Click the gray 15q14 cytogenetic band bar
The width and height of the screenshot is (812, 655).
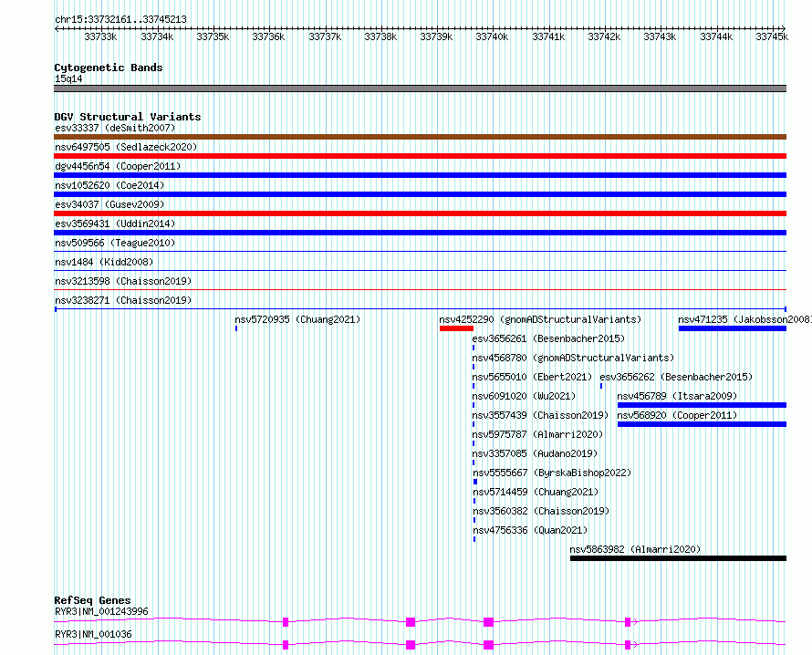[x=420, y=88]
